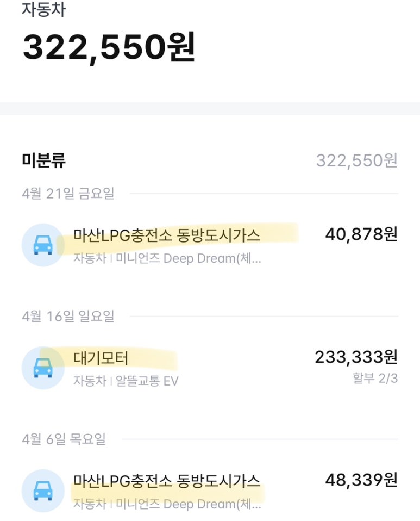
Task: Click the 미니언즈 Deep Dream subtitle under April 21
Action: [x=189, y=258]
